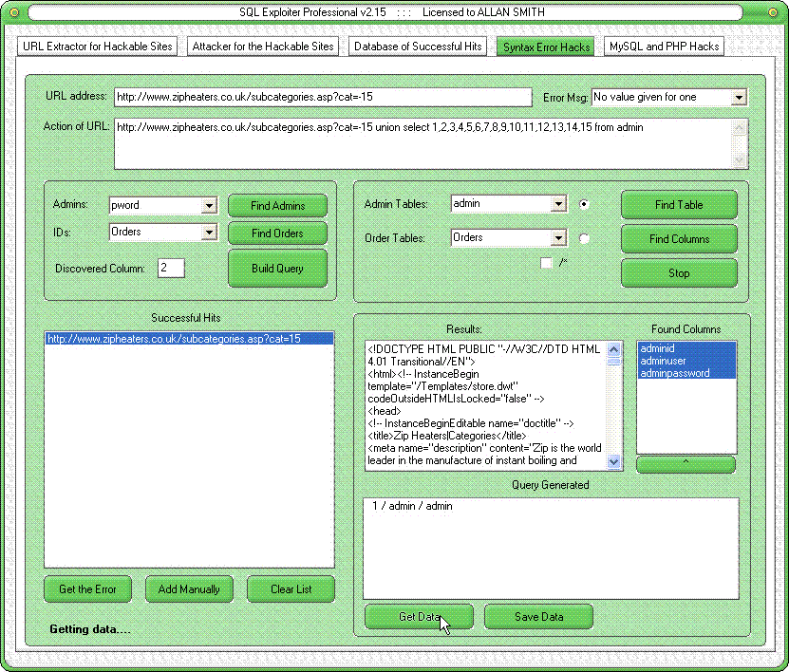Viewport: 789px width, 672px height.
Task: Click the round button at title bar right
Action: (773, 12)
